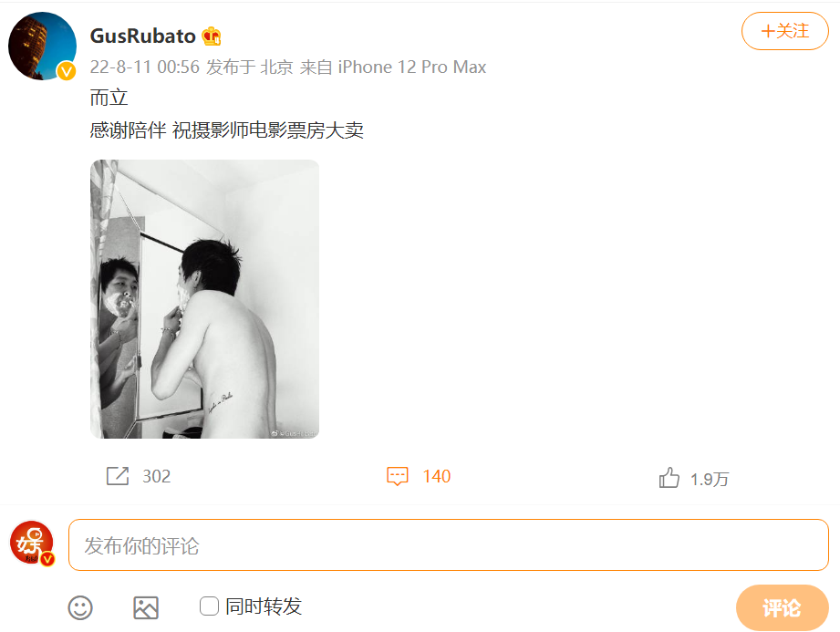
Task: Open the comments speech bubble icon
Action: [397, 476]
